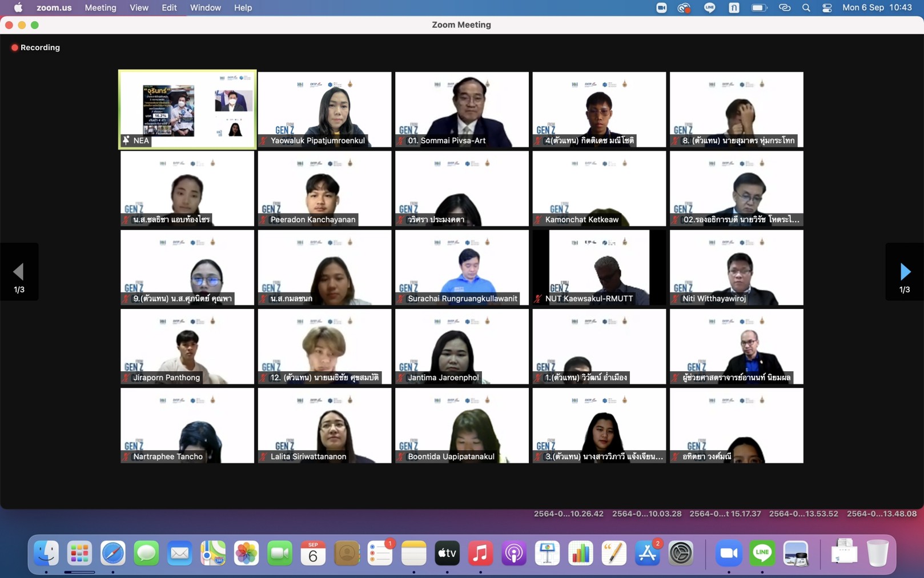Go to previous page of participants
The width and height of the screenshot is (924, 578).
pyautogui.click(x=19, y=272)
